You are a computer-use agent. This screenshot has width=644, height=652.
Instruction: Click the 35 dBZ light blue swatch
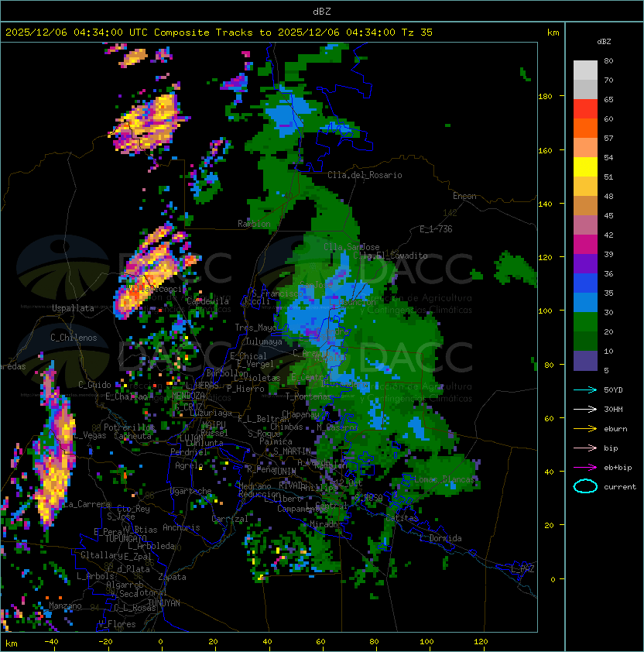coord(585,302)
